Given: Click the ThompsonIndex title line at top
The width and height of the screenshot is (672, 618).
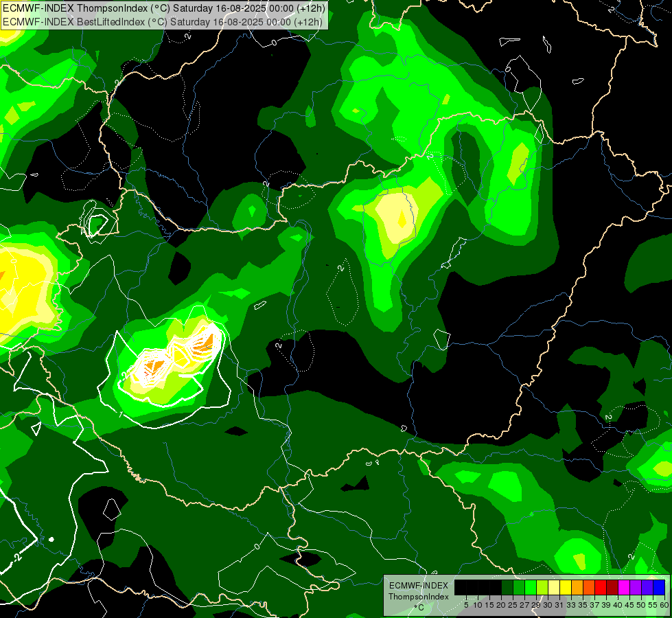Looking at the screenshot, I should [x=164, y=8].
